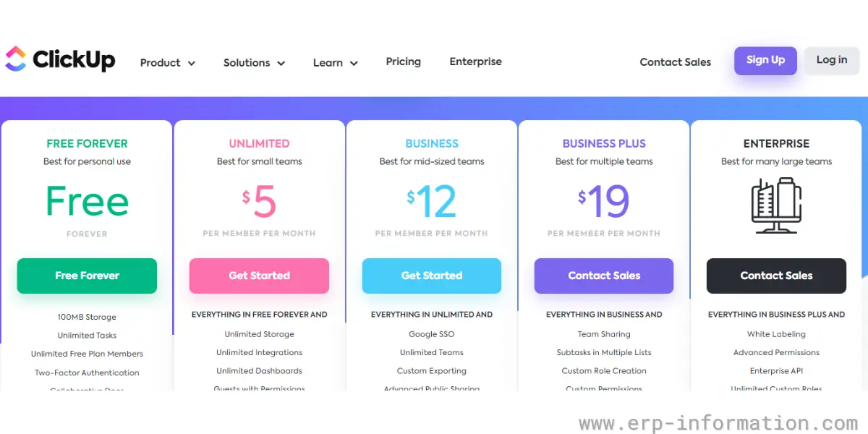Open the Solutions dropdown menu
The image size is (868, 434).
(x=254, y=63)
